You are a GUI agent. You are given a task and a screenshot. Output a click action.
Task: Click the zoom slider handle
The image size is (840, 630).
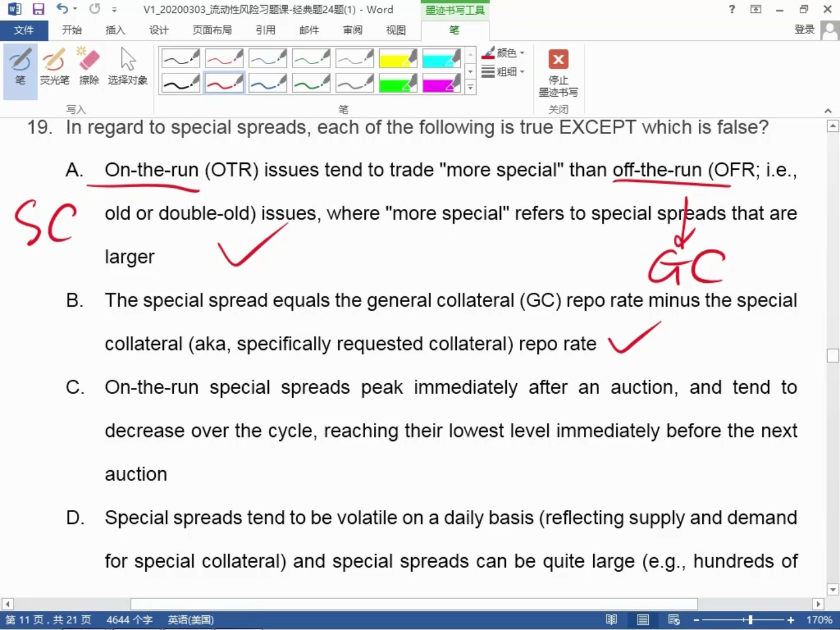[750, 619]
